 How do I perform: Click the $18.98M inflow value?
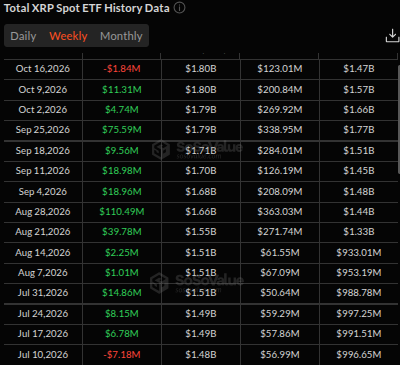(x=122, y=171)
